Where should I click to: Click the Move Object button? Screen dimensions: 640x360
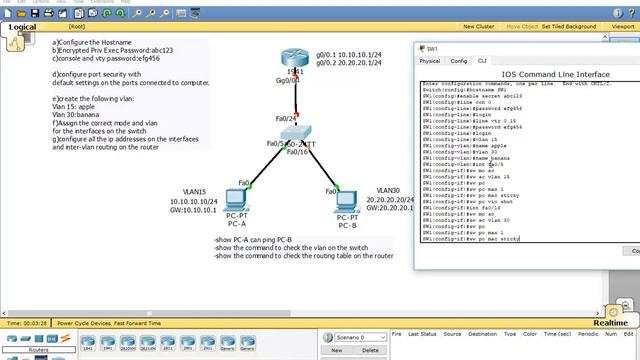pyautogui.click(x=522, y=27)
